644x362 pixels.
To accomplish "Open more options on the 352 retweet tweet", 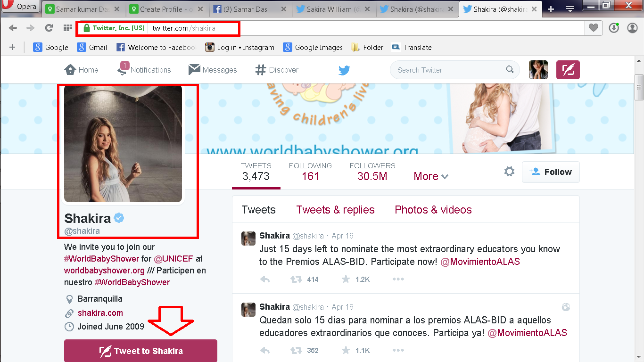I will 398,350.
